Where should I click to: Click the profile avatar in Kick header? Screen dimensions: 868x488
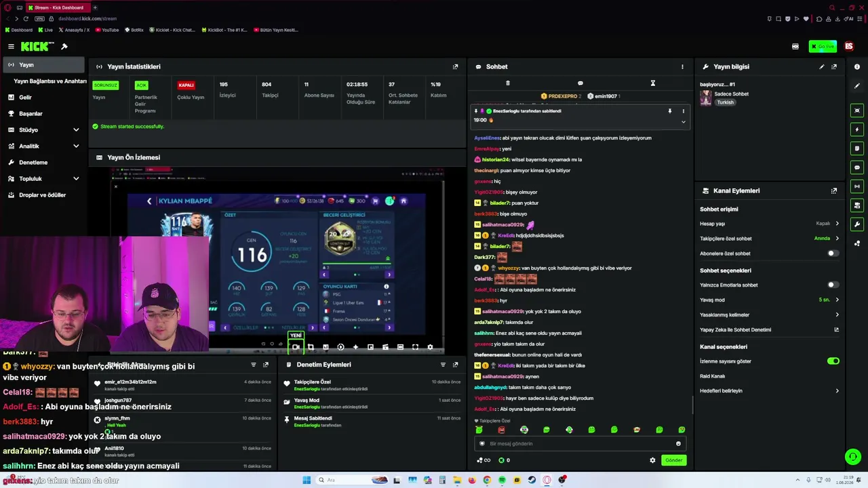(848, 47)
